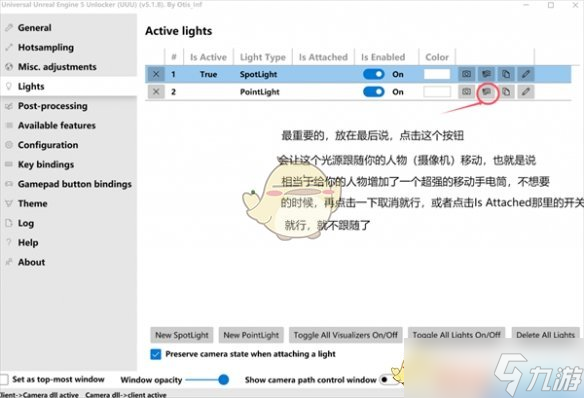Open Available features tab
The width and height of the screenshot is (584, 398).
click(69, 125)
